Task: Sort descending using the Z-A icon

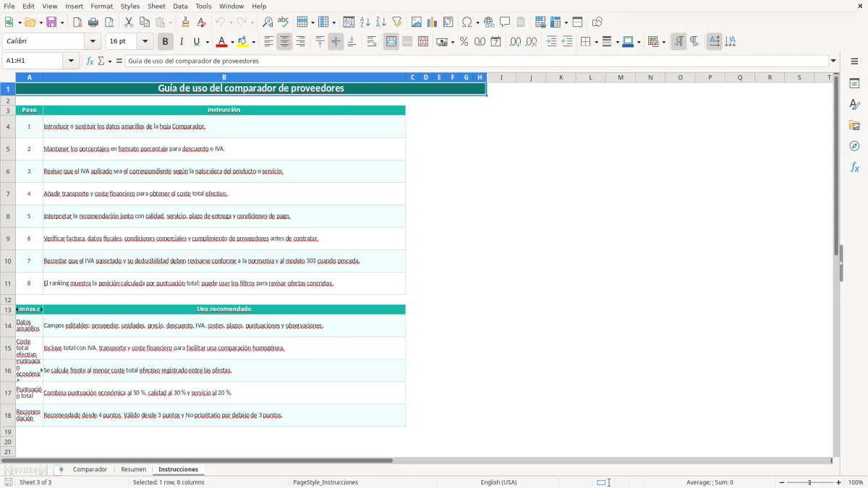Action: point(381,22)
